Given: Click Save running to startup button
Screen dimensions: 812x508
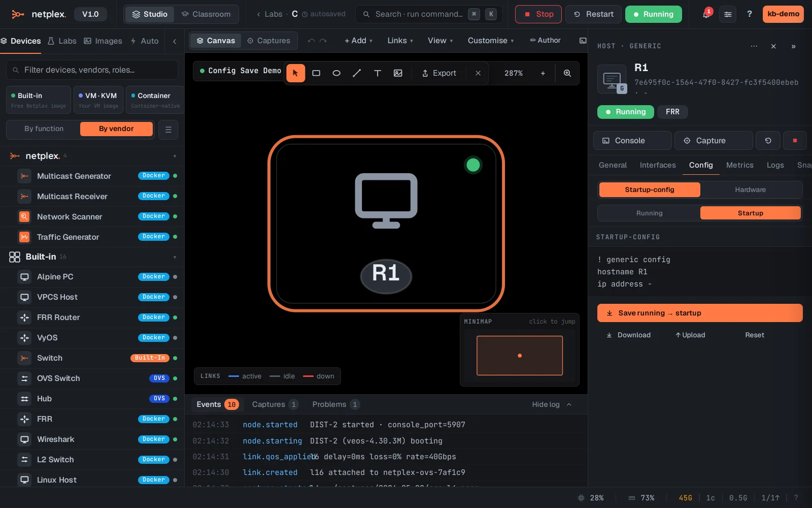Looking at the screenshot, I should click(700, 313).
